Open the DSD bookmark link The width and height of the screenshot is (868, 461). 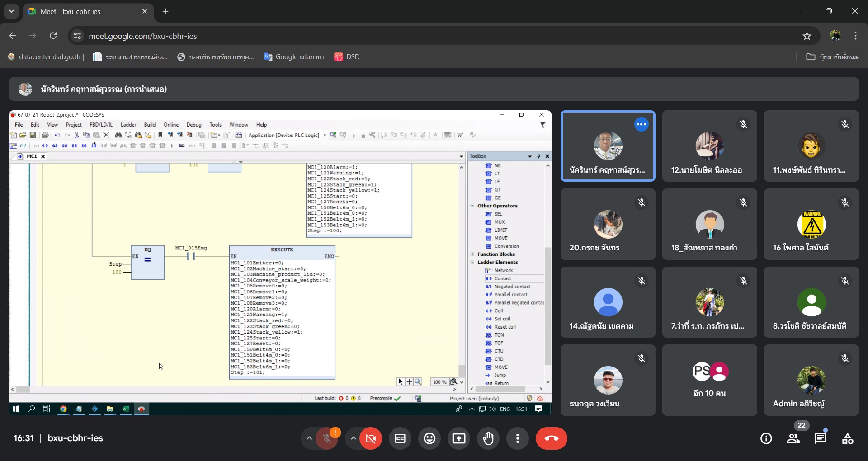347,57
